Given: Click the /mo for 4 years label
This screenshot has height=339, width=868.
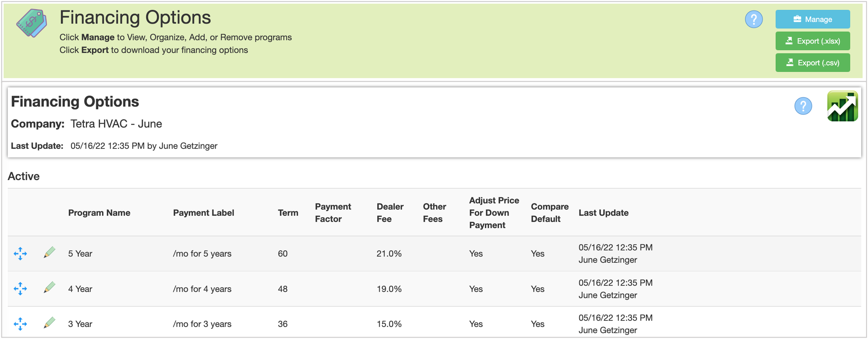Looking at the screenshot, I should (x=202, y=289).
